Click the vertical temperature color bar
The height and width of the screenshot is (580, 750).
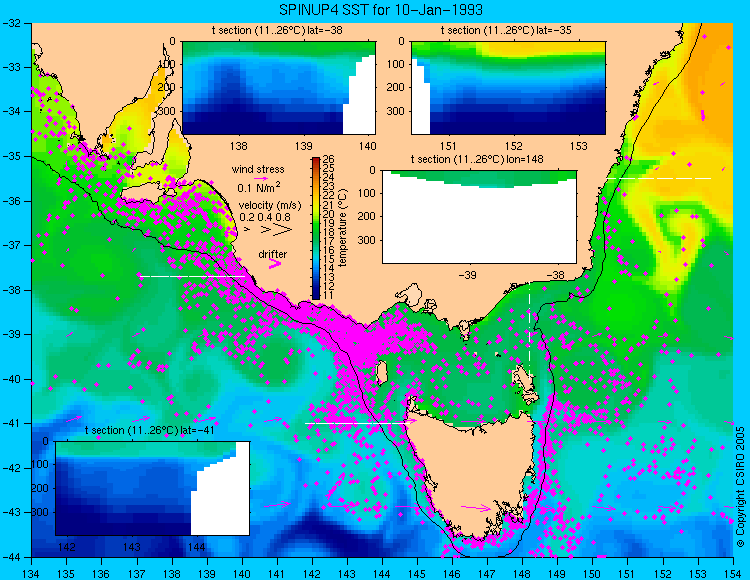click(x=316, y=229)
